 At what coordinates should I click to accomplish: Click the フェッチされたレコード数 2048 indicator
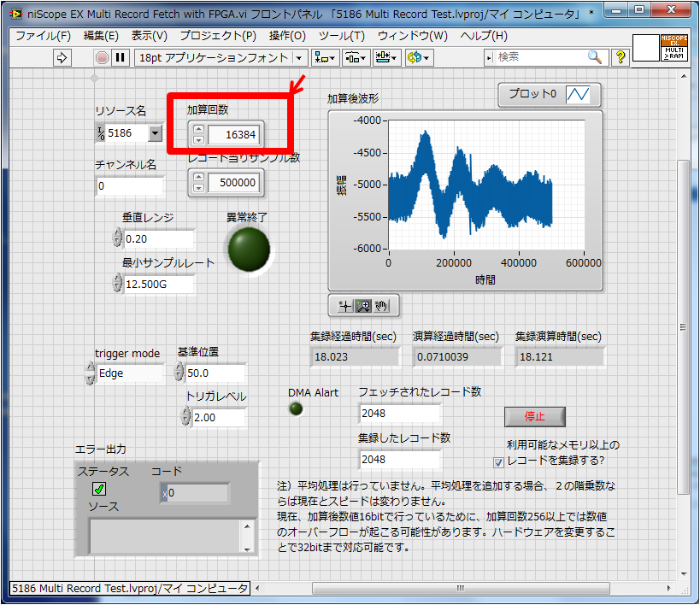coord(399,414)
